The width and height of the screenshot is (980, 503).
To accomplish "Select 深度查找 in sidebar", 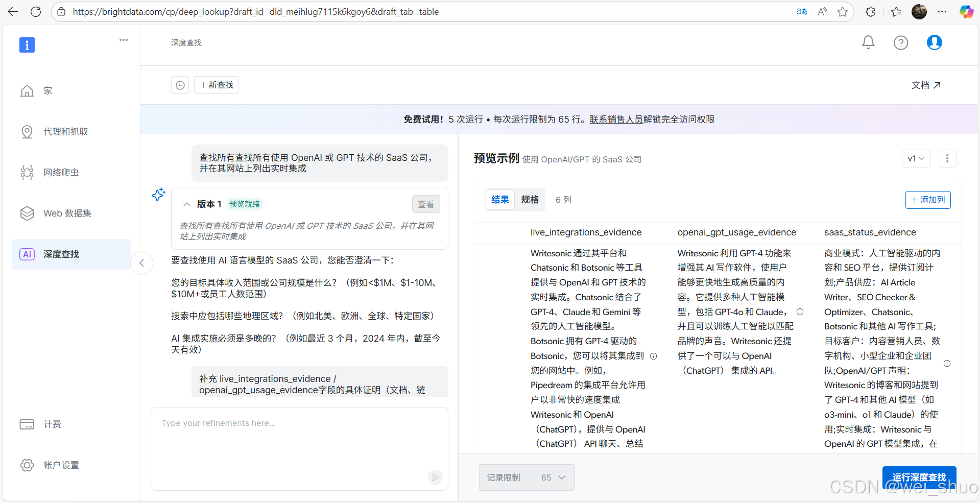I will 71,254.
